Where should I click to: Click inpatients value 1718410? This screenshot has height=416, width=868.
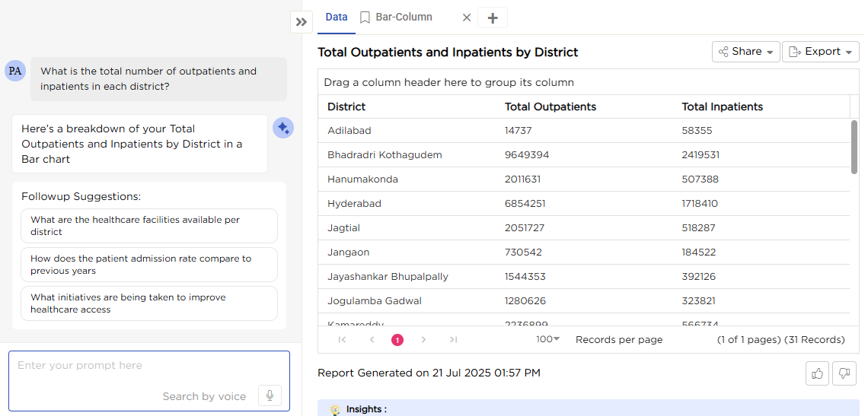(x=700, y=204)
